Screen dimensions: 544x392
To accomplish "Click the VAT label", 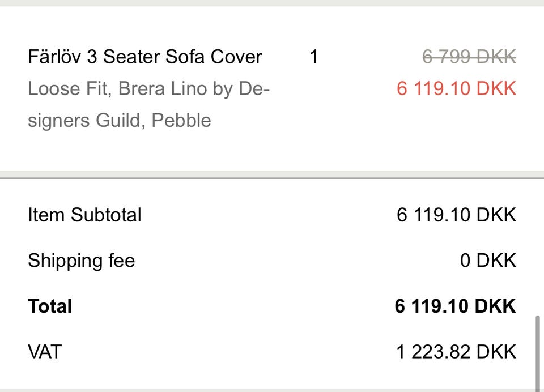I will pyautogui.click(x=44, y=352).
